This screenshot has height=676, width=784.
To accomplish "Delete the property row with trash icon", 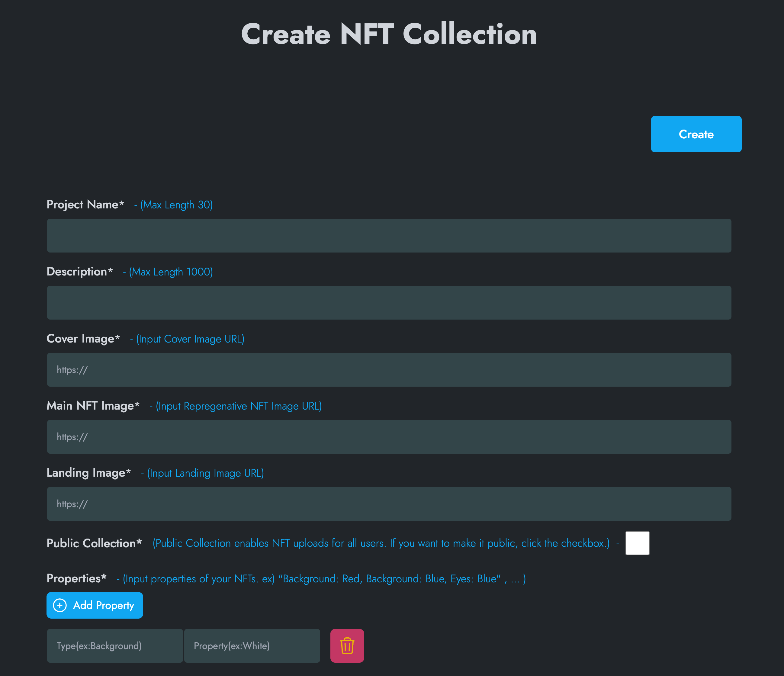I will click(347, 646).
